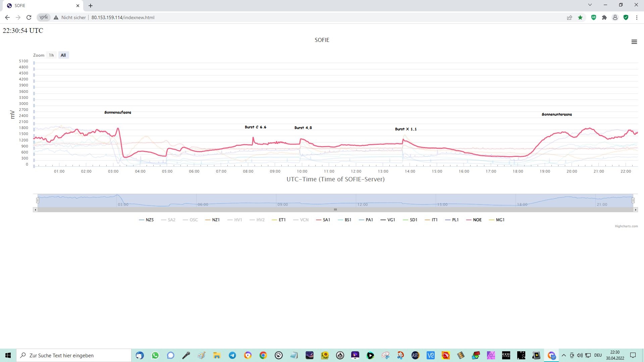Click the browser reload icon
644x362 pixels.
point(29,17)
